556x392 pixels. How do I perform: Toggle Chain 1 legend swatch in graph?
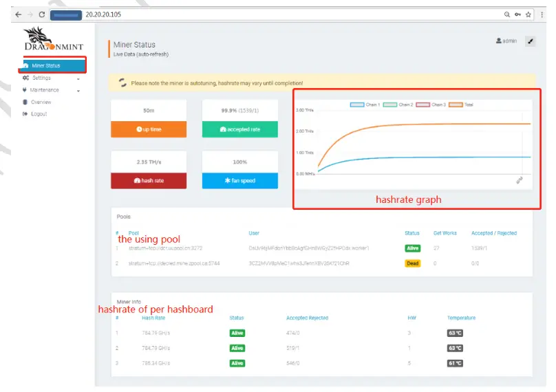[357, 105]
